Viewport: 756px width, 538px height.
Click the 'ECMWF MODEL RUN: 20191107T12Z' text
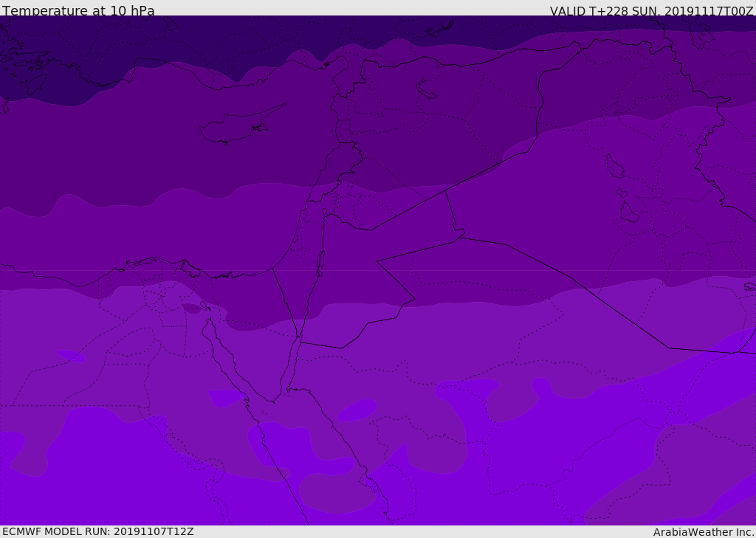98,531
